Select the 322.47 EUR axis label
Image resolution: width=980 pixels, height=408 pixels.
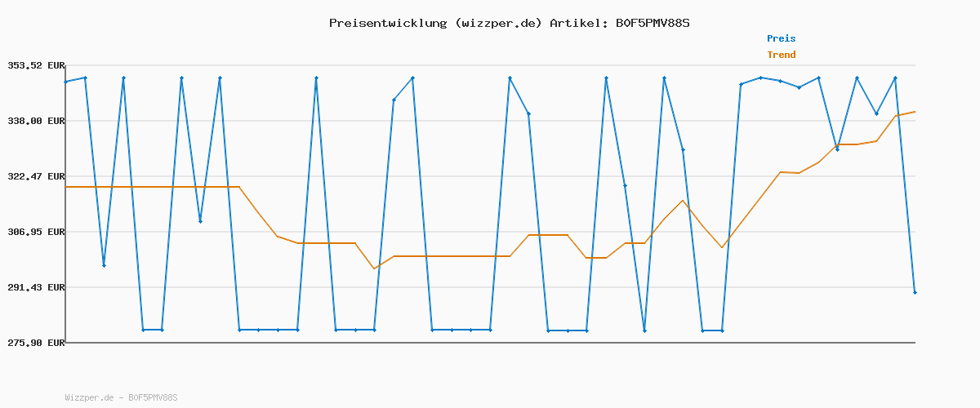(x=35, y=176)
